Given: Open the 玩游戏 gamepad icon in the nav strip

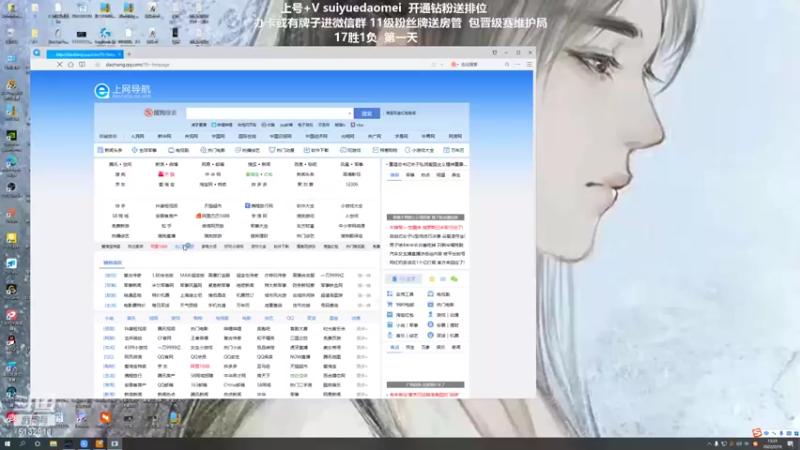Looking at the screenshot, I should 343,150.
